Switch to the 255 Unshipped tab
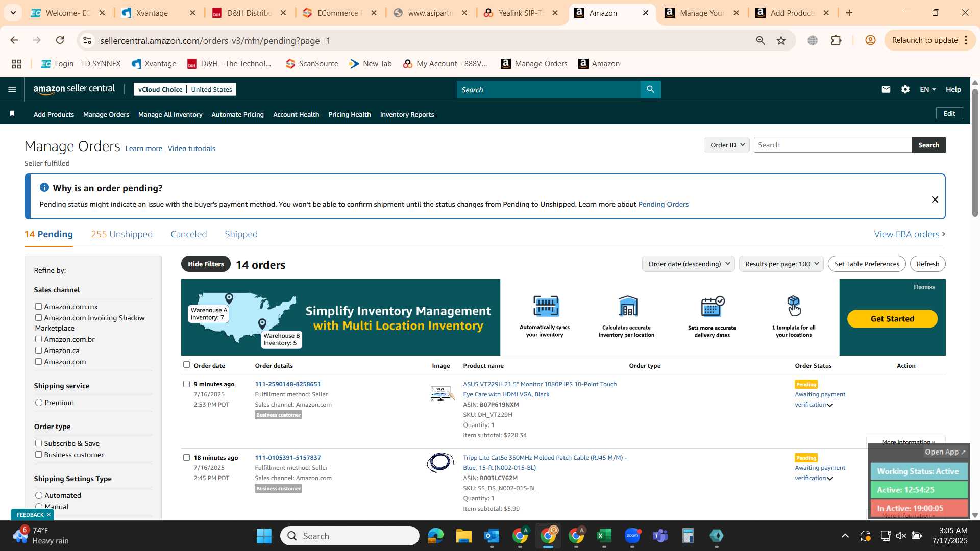Viewport: 980px width, 551px height. [x=121, y=234]
